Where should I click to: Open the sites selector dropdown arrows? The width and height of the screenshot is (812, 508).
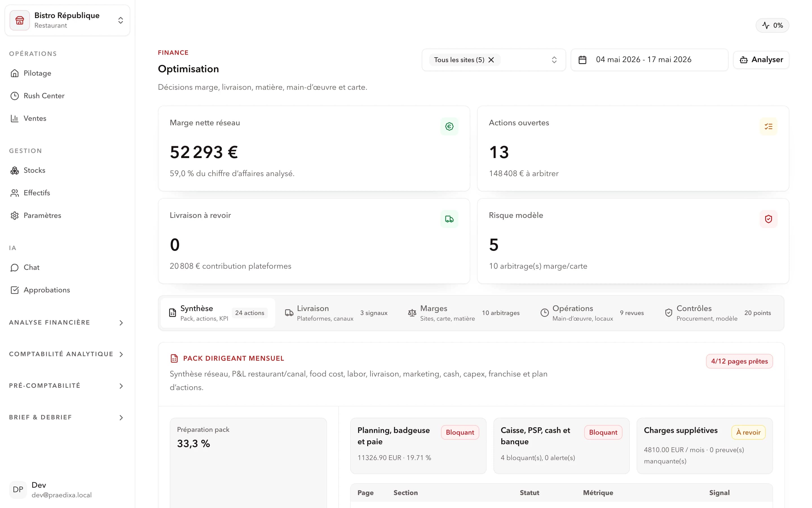coord(554,60)
